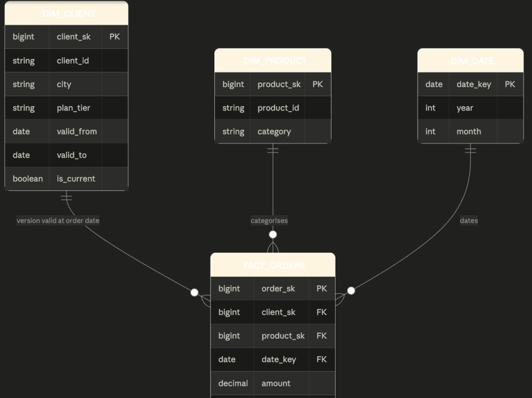Screen dimensions: 532x398
Task: Click PK marker in FACT_ORDERS table
Action: coord(322,289)
